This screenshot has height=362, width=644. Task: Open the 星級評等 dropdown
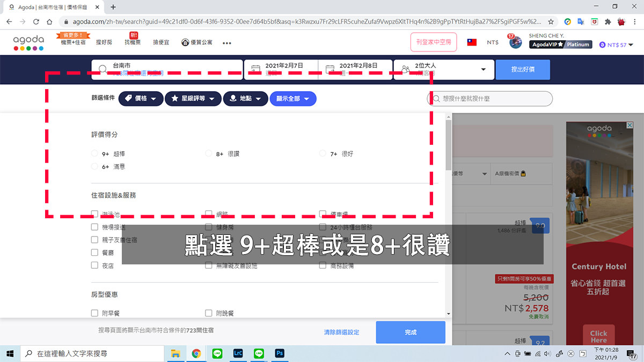[x=193, y=98]
